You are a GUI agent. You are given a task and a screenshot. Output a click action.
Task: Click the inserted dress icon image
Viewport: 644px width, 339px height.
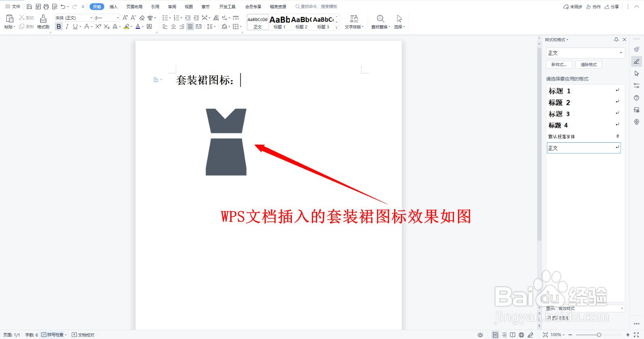(x=226, y=142)
